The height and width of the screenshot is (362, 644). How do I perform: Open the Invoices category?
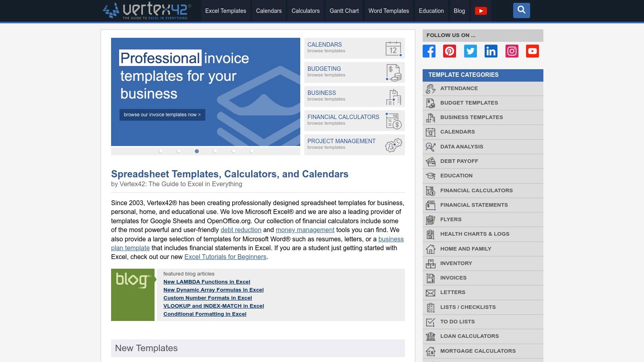(483, 278)
